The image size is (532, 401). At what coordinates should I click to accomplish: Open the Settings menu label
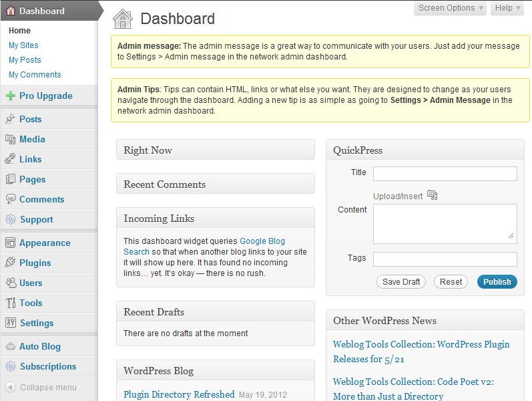coord(37,323)
